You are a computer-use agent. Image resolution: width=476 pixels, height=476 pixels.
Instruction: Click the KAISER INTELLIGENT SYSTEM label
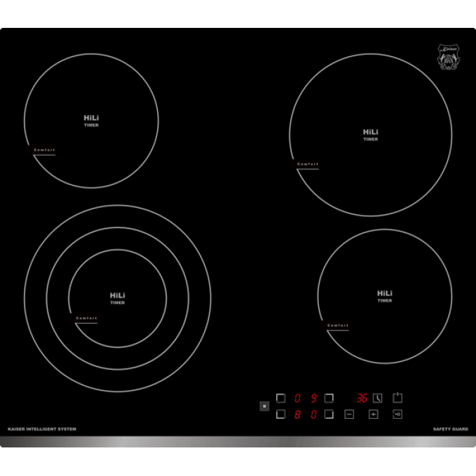[41, 429]
